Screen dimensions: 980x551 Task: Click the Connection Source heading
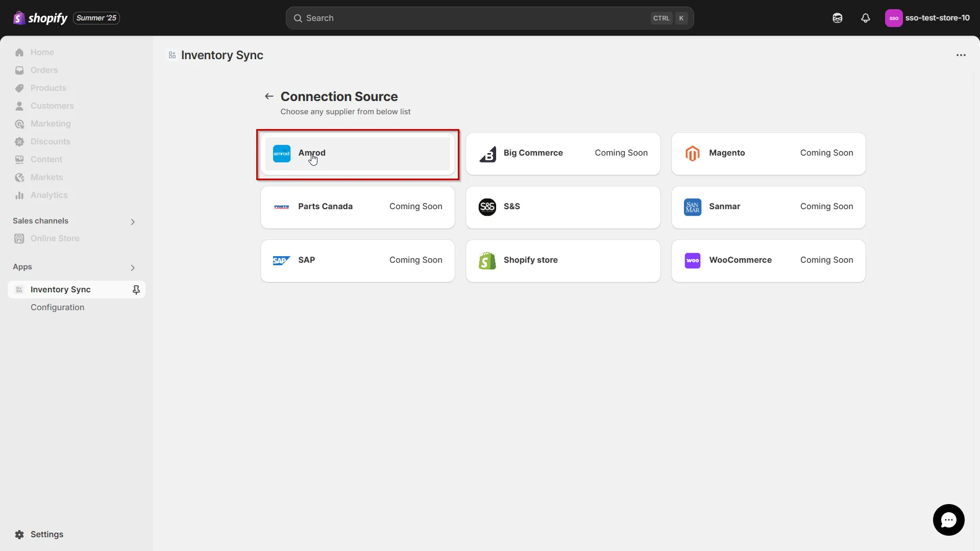339,96
